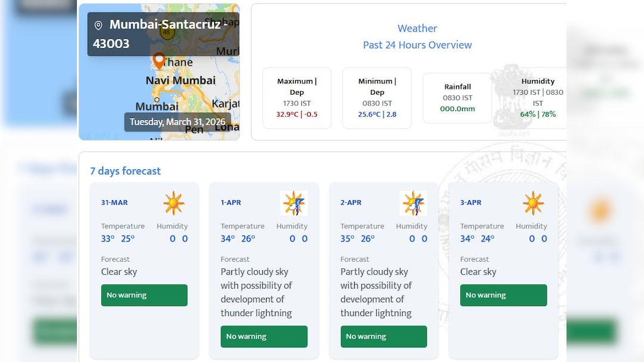644x362 pixels.
Task: Click the Tuesday, March 31, 2026 date label
Action: tap(178, 122)
